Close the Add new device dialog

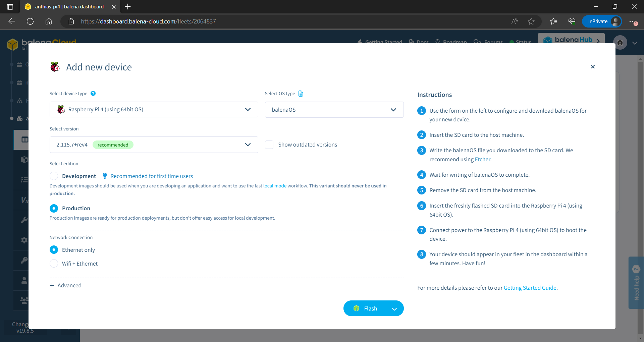pyautogui.click(x=593, y=67)
